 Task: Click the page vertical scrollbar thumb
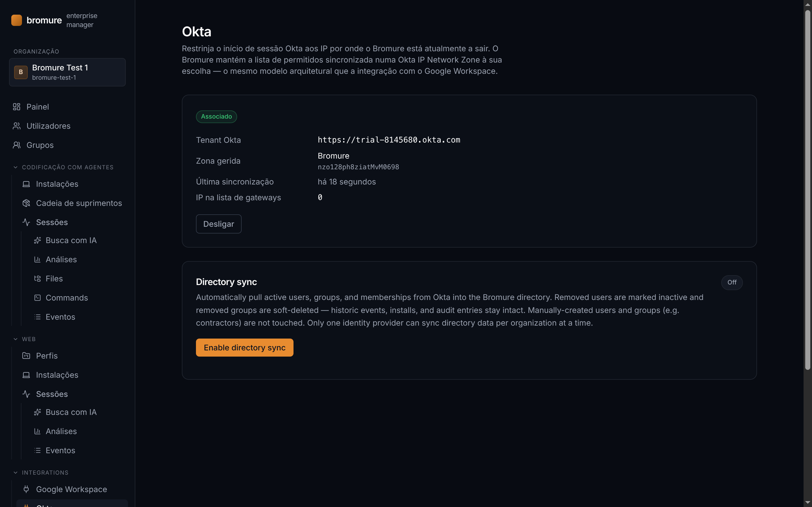pos(808,190)
